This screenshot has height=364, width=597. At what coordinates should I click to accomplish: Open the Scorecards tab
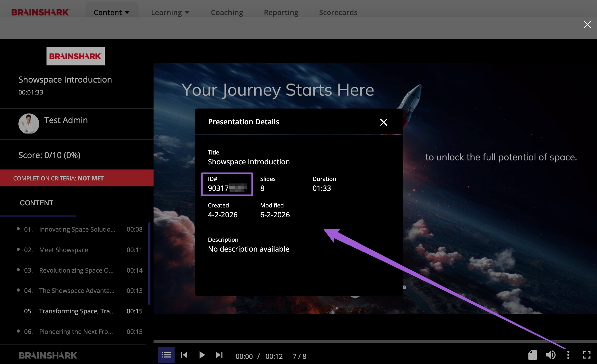click(338, 12)
